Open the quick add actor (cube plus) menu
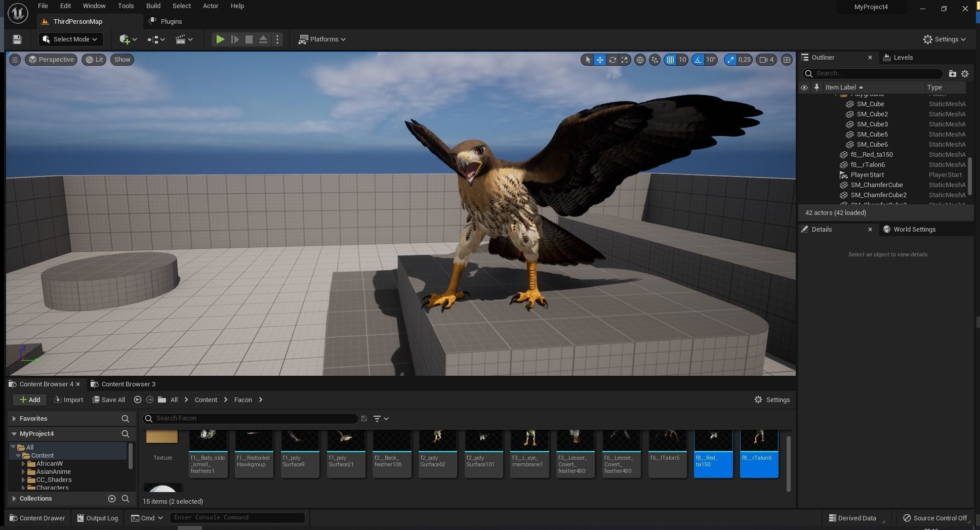 click(x=128, y=39)
